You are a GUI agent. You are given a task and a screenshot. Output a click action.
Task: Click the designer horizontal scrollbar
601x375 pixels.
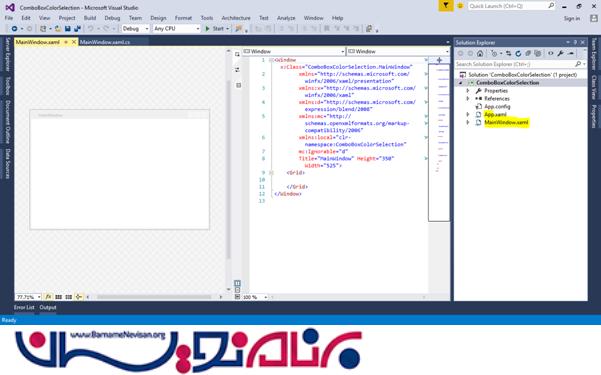pyautogui.click(x=154, y=297)
